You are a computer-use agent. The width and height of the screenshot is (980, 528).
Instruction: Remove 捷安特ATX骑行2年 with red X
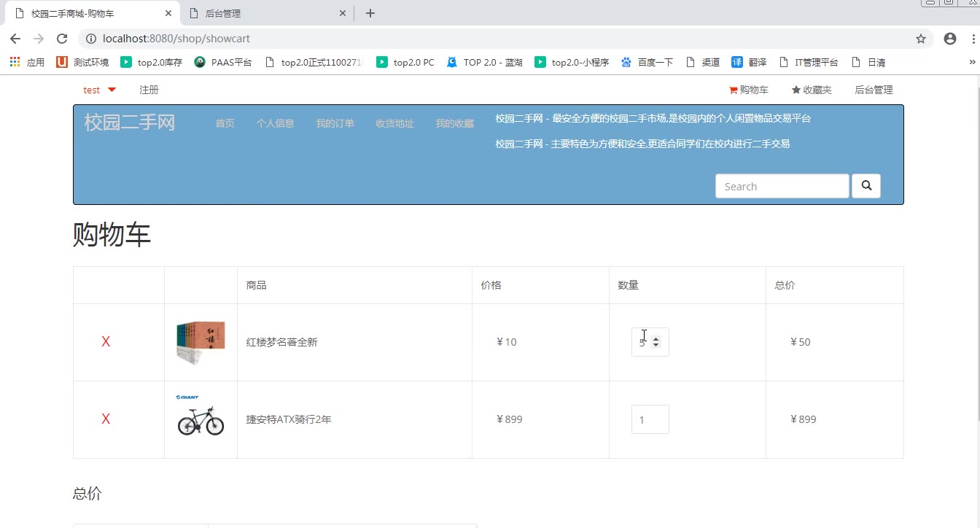click(106, 419)
